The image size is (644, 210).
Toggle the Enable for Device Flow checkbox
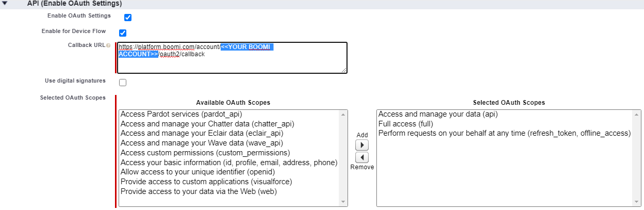click(123, 33)
